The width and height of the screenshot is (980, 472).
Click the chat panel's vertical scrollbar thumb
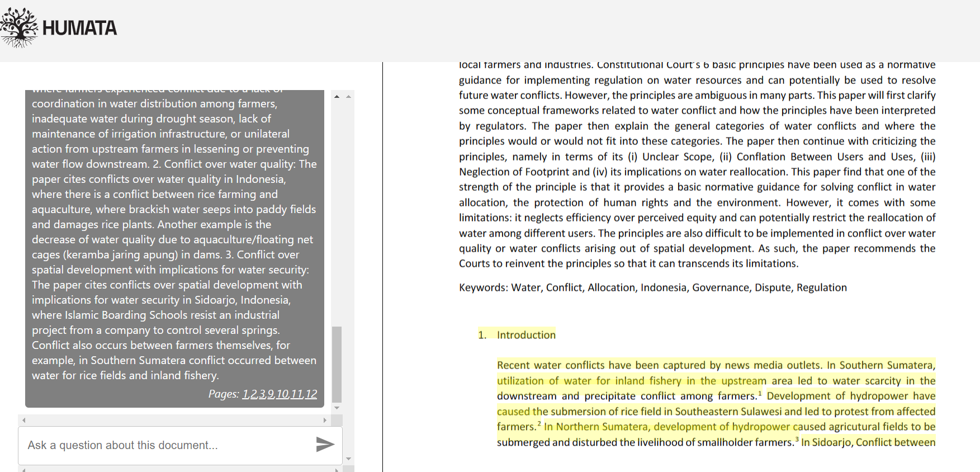337,364
